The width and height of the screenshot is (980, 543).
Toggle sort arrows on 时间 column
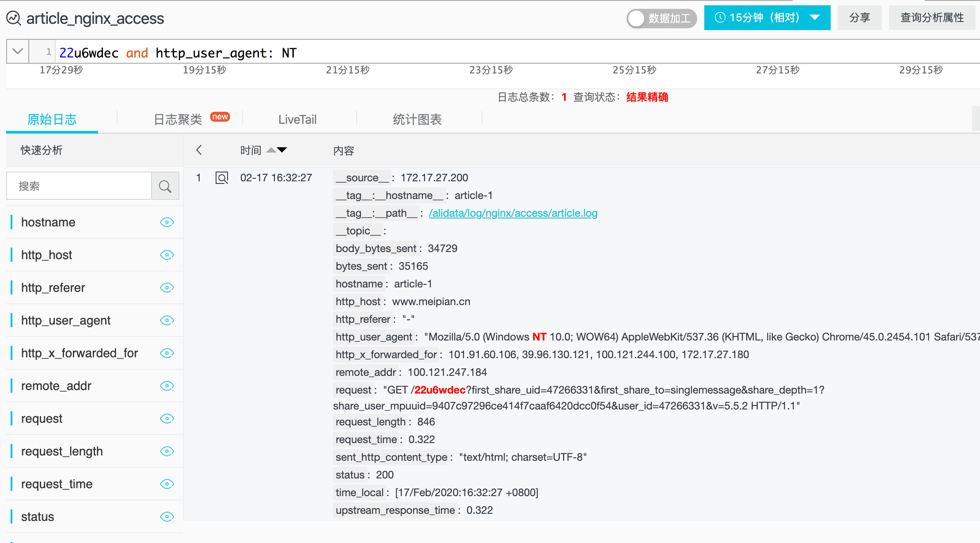click(x=277, y=150)
